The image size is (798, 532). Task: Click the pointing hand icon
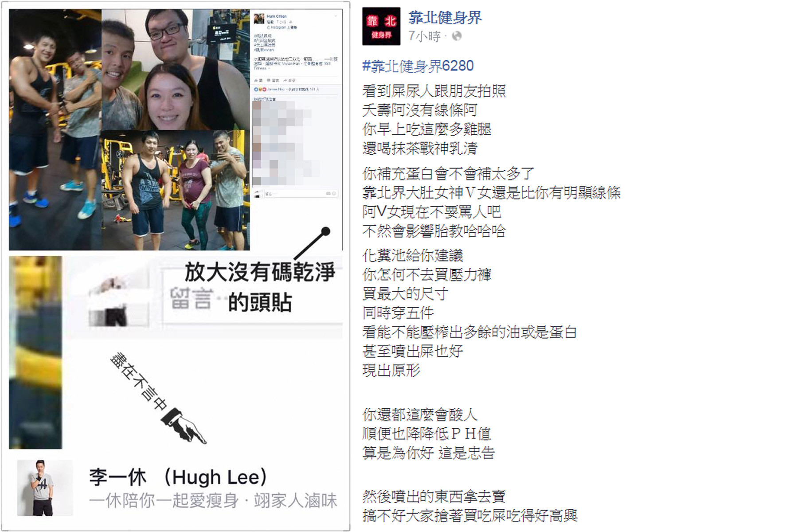click(184, 426)
